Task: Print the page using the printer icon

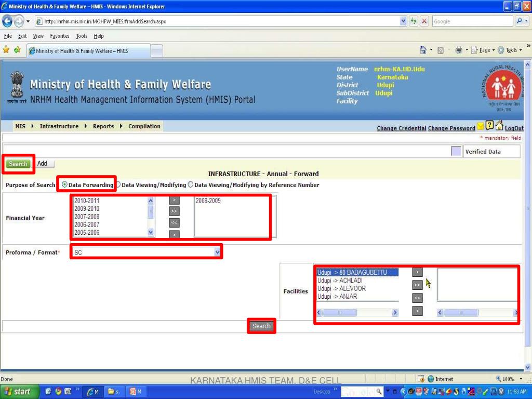Action: (458, 50)
